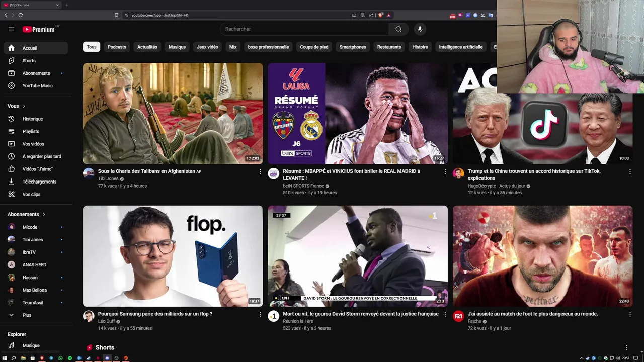
Task: Open more options for Samsung flop video
Action: 260,314
